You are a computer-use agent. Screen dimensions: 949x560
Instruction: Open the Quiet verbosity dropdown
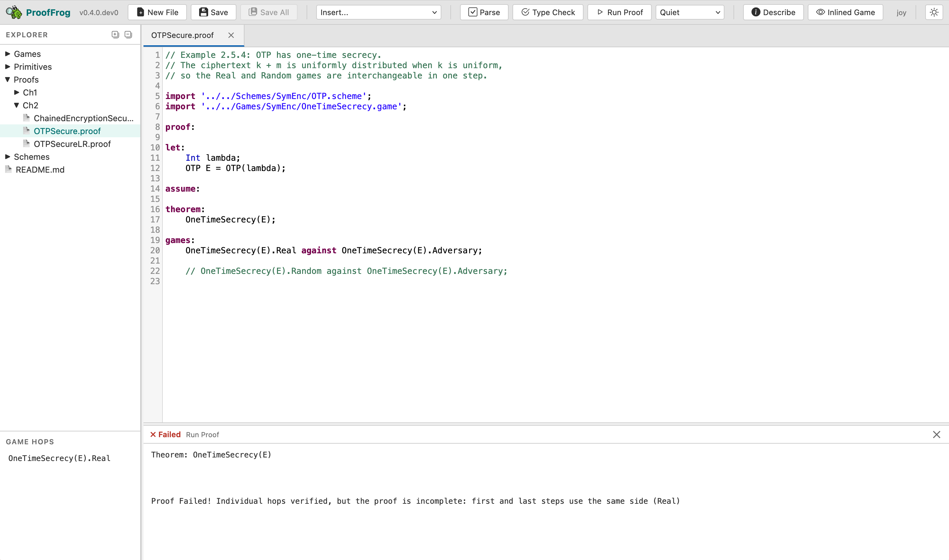[x=689, y=12]
